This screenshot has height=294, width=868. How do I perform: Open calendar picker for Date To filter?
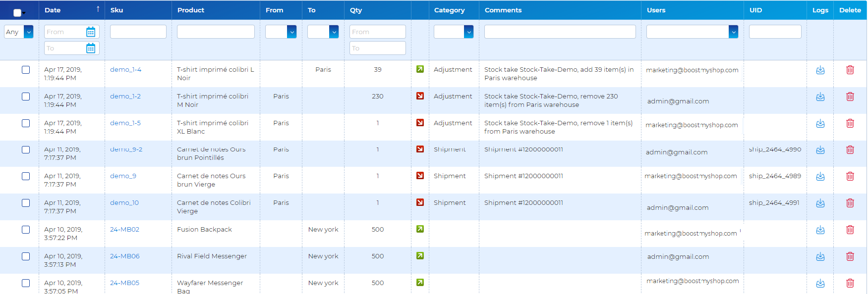tap(91, 48)
